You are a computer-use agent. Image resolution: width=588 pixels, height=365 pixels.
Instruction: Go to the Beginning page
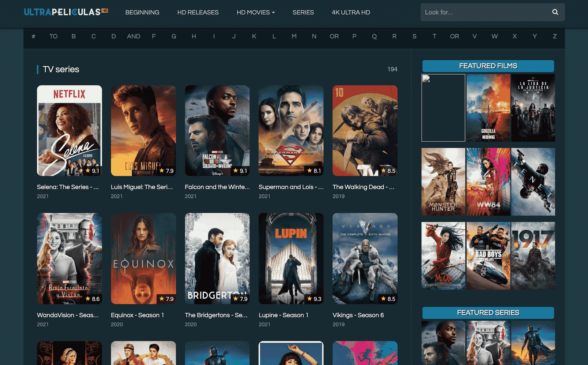coord(142,12)
